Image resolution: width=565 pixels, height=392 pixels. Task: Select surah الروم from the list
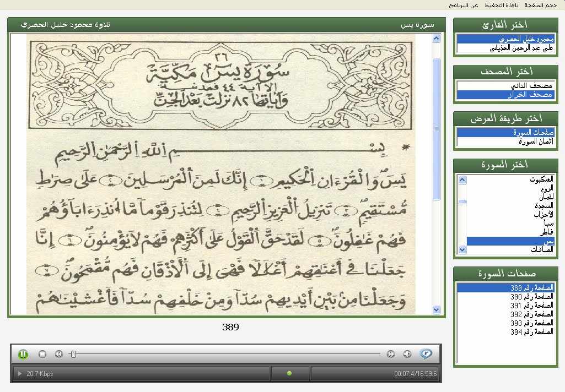(x=510, y=188)
